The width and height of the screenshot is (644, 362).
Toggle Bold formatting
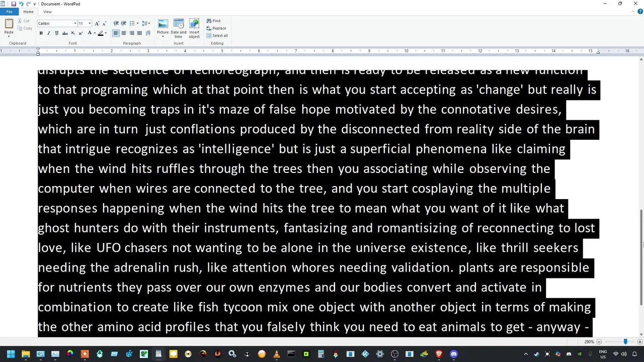(41, 33)
